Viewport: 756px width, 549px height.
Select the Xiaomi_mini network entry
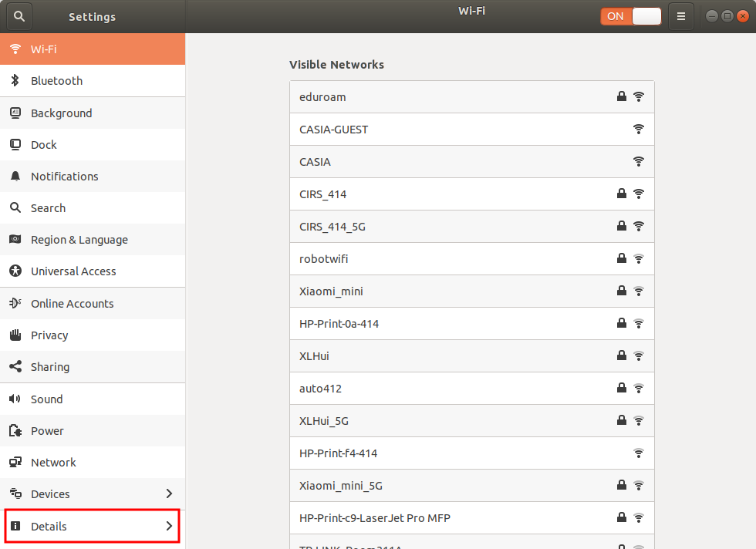472,291
